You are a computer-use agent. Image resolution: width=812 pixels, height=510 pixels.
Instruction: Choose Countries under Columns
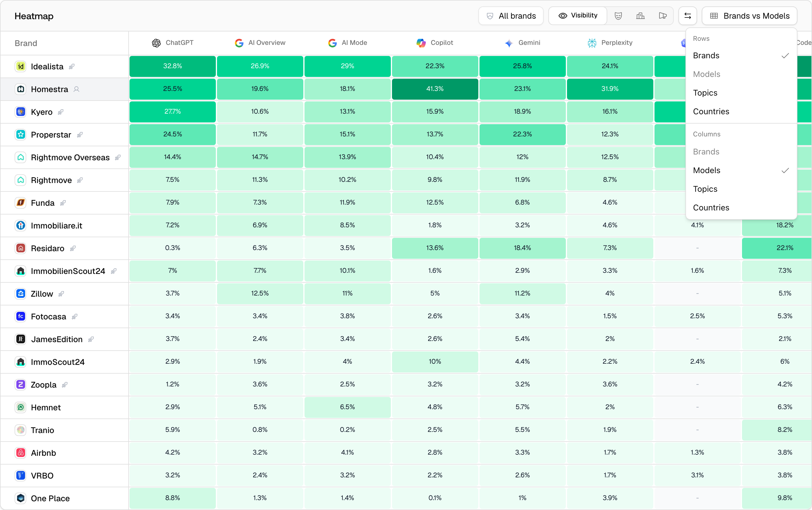pos(741,207)
